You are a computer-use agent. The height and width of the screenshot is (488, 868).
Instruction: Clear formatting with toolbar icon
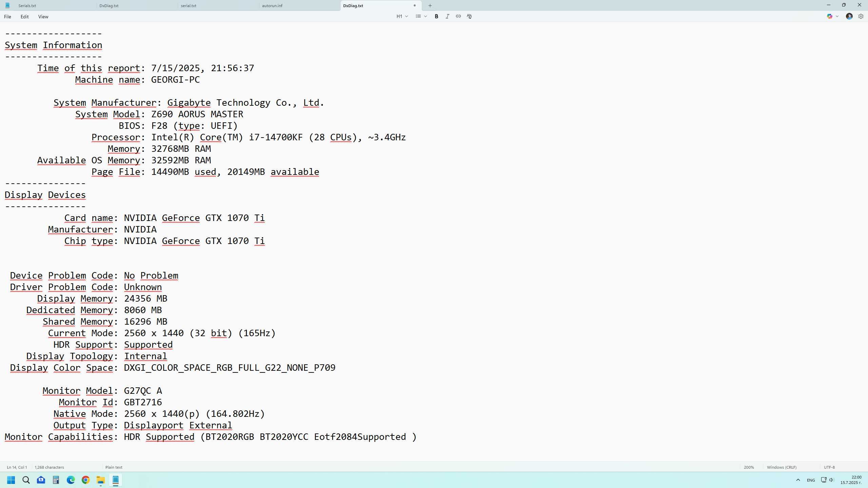(469, 16)
